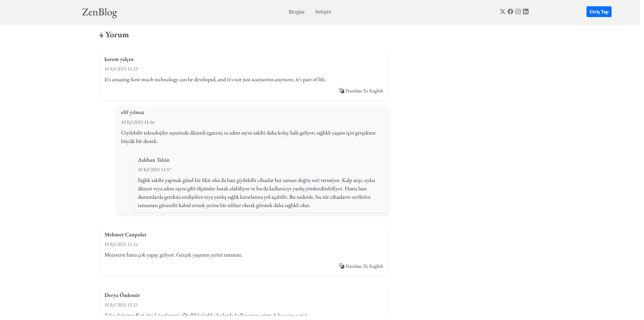Open the LinkedIn icon in header
Screen dimensions: 644x320
tap(526, 12)
